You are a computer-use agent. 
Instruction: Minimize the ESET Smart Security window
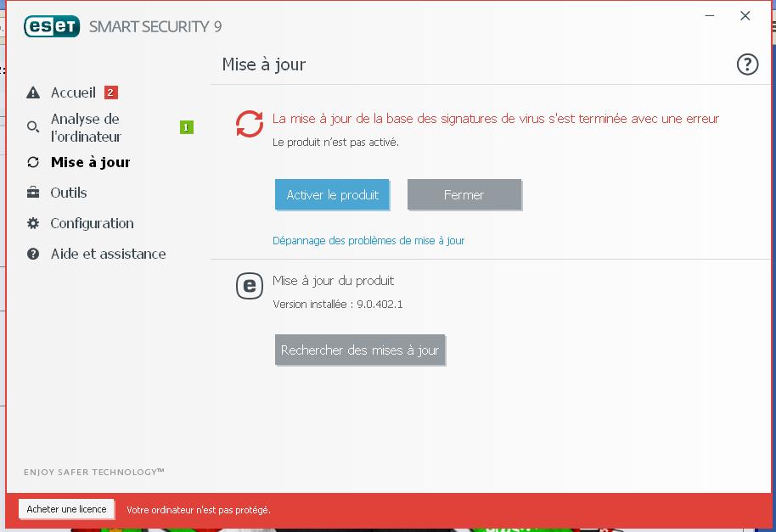[710, 16]
